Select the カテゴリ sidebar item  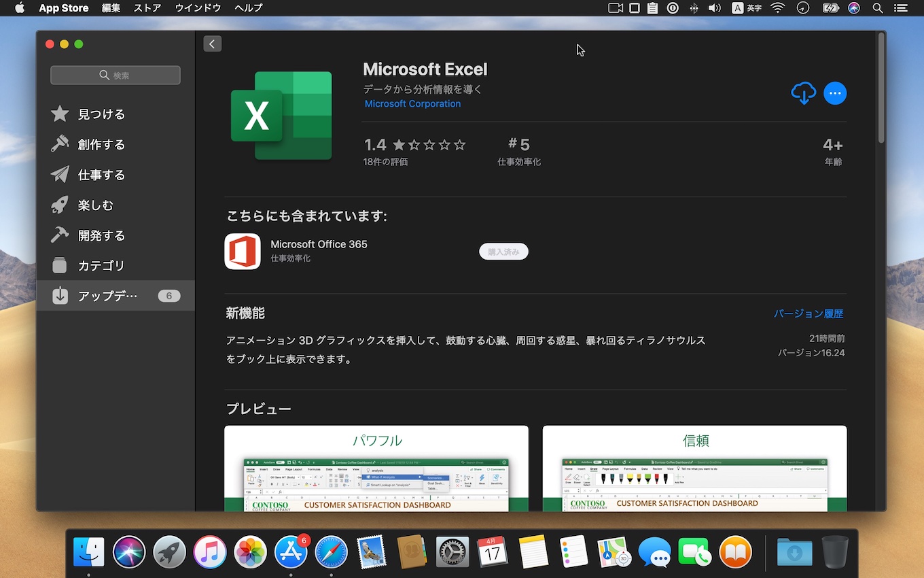[115, 265]
